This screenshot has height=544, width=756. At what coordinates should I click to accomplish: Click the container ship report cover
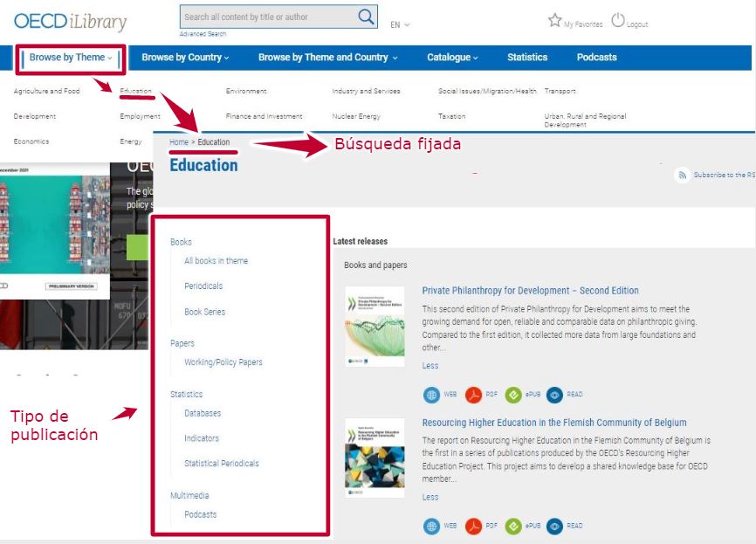pyautogui.click(x=54, y=231)
